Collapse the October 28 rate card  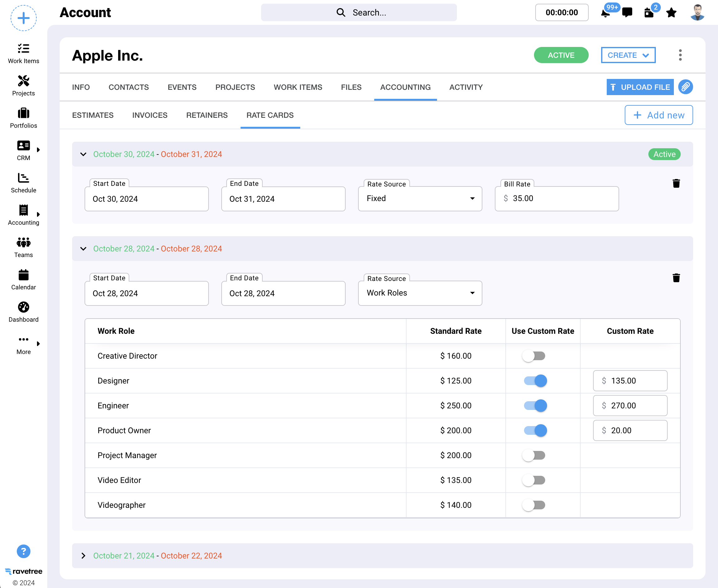[83, 249]
